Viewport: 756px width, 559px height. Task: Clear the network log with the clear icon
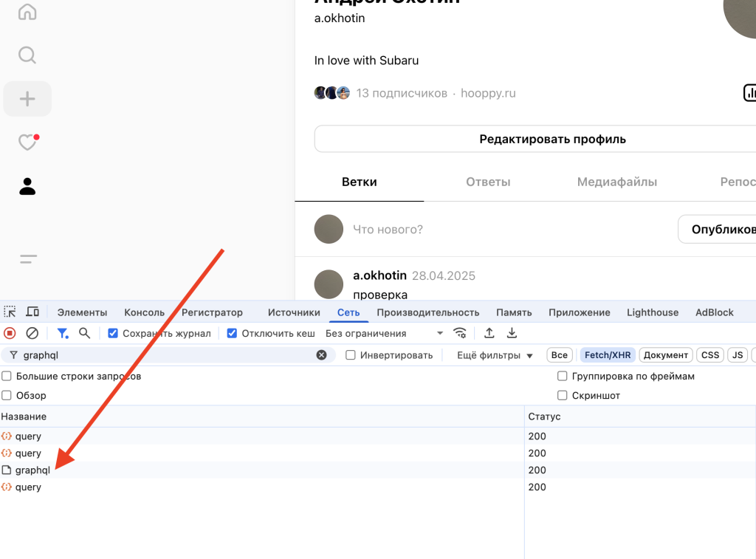(32, 333)
